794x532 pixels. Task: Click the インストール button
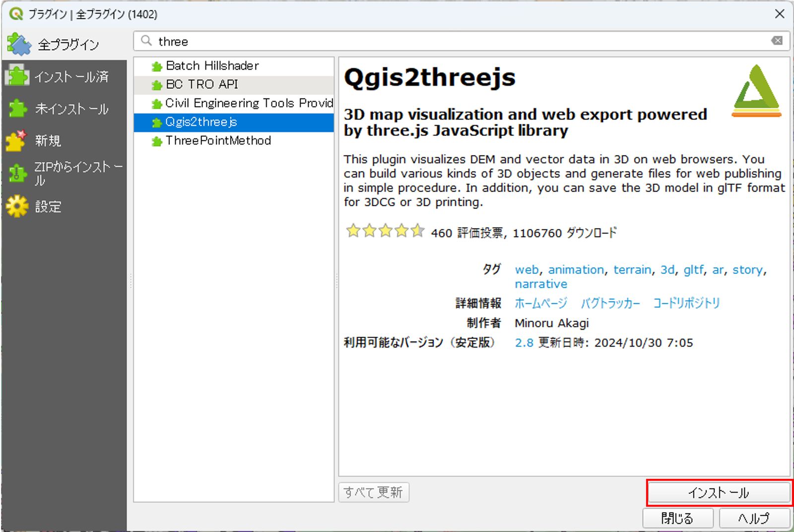tap(719, 493)
